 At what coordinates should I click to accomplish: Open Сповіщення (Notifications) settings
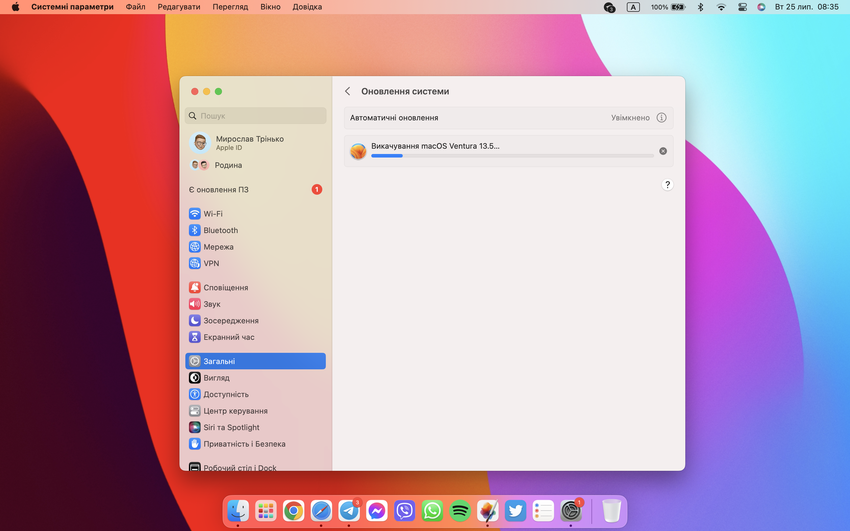225,287
